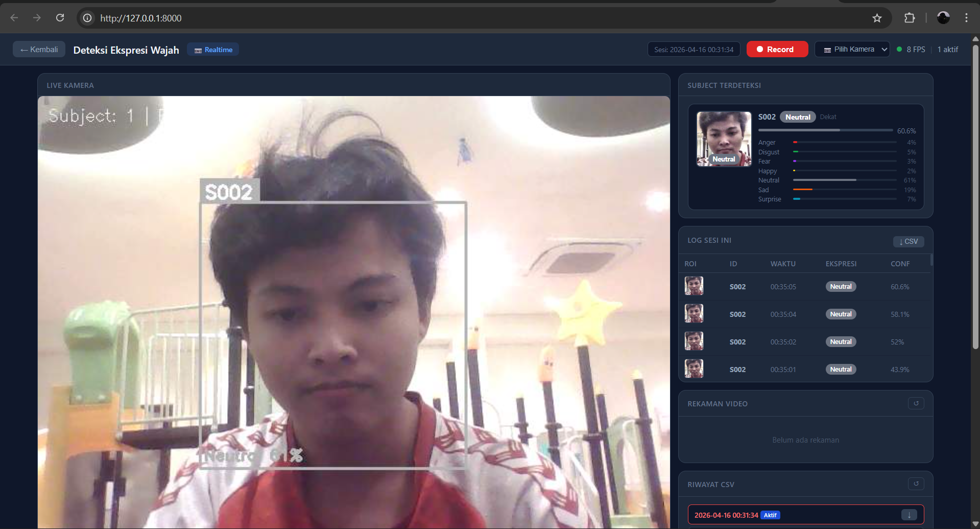The image size is (980, 529).
Task: Return with the Kembali button
Action: pos(39,50)
